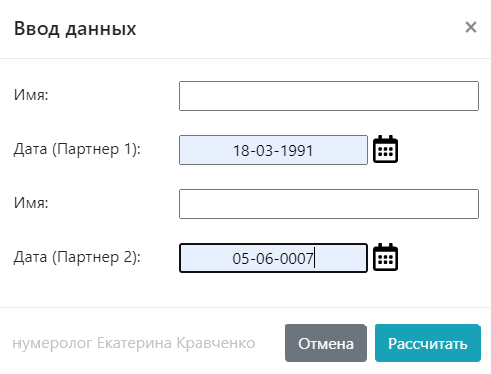Click the second Имя label above Партнер 2
The height and width of the screenshot is (374, 491).
(x=31, y=203)
